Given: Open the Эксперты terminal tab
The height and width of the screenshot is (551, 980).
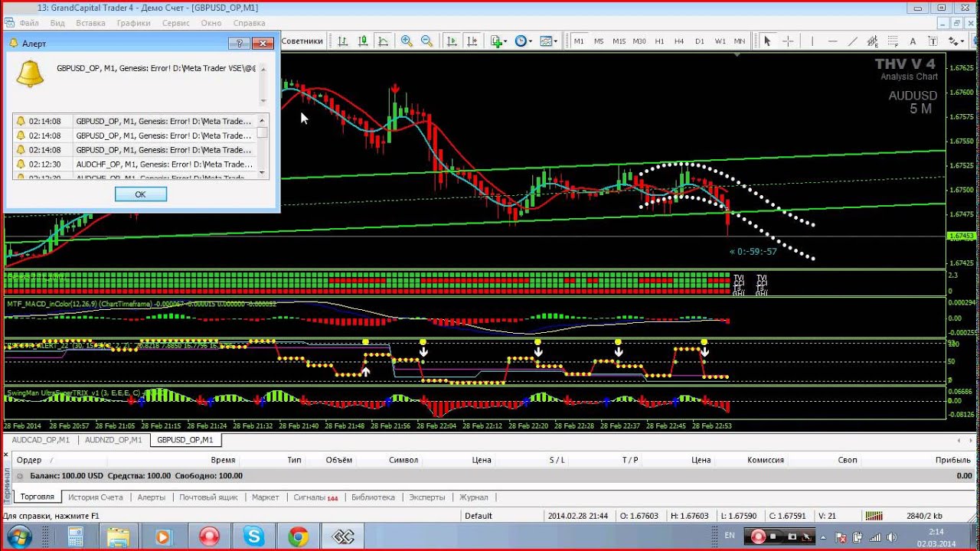Looking at the screenshot, I should click(x=426, y=497).
